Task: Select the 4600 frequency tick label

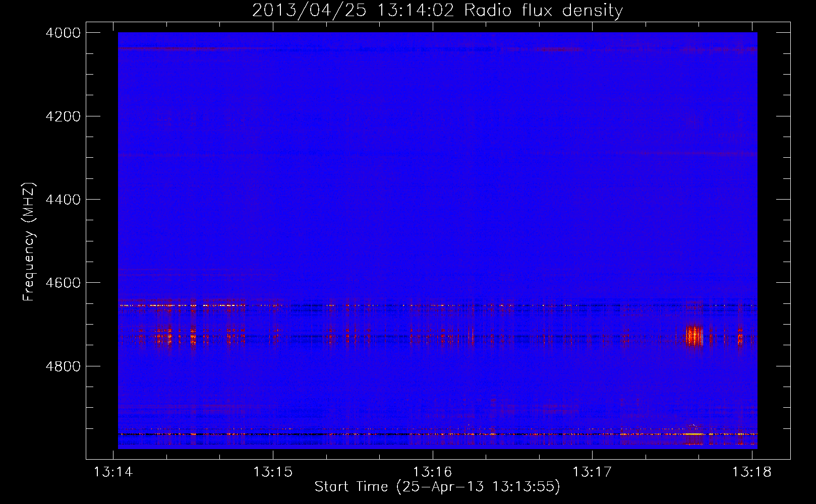Action: (63, 283)
